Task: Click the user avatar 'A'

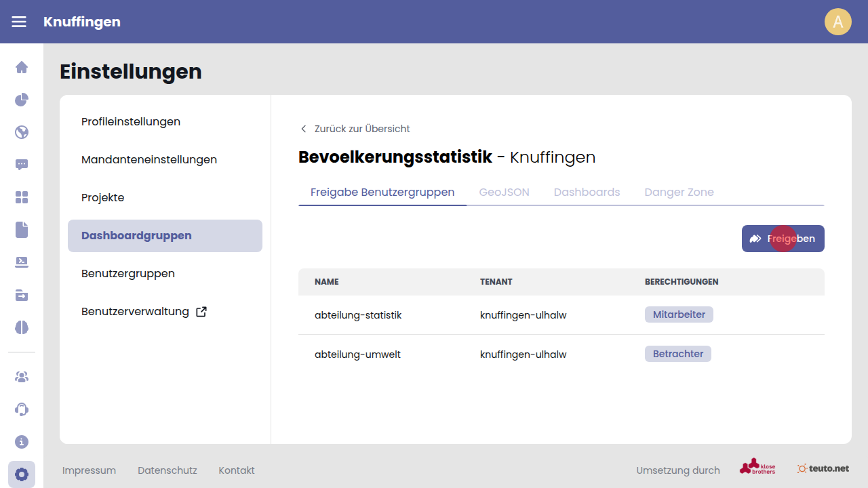Action: click(837, 22)
